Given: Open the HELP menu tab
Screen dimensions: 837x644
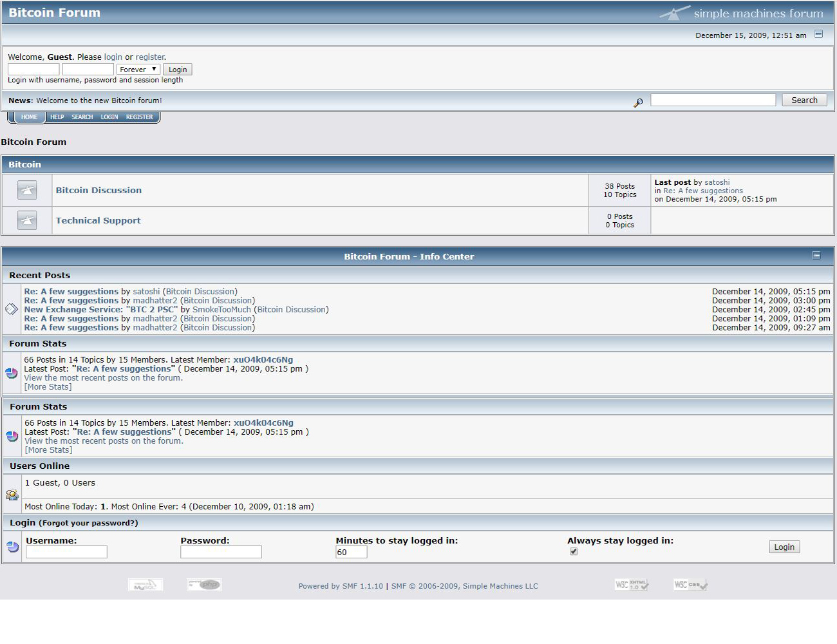Looking at the screenshot, I should [x=57, y=117].
